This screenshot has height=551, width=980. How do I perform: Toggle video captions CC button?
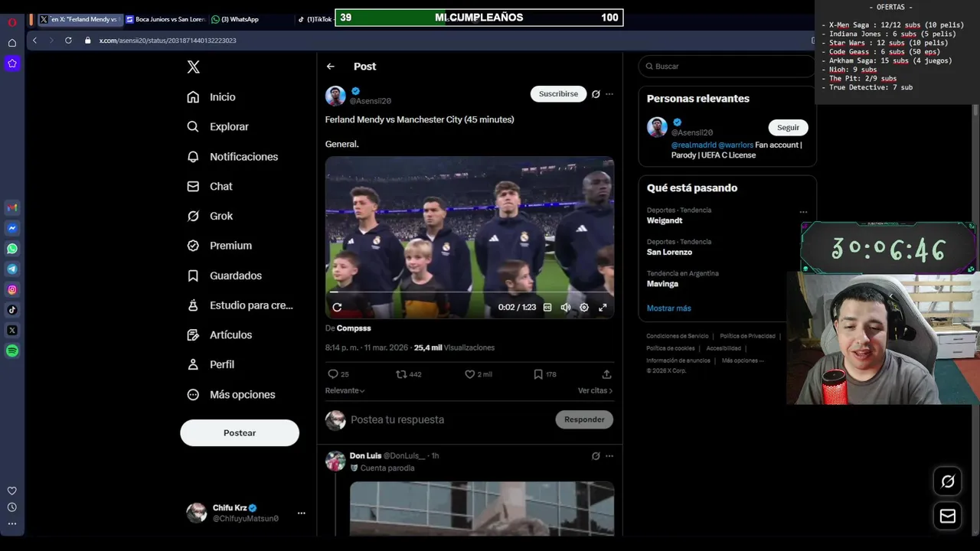[547, 308]
